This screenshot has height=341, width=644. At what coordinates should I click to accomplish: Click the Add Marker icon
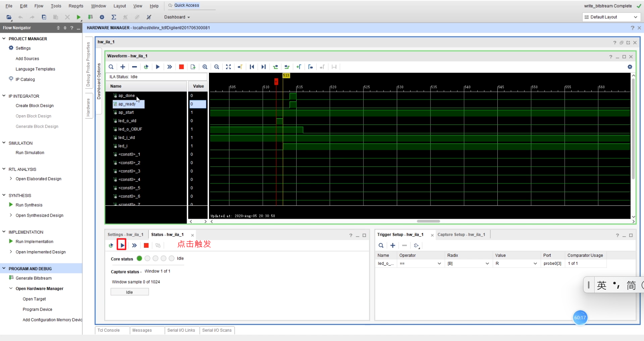299,67
